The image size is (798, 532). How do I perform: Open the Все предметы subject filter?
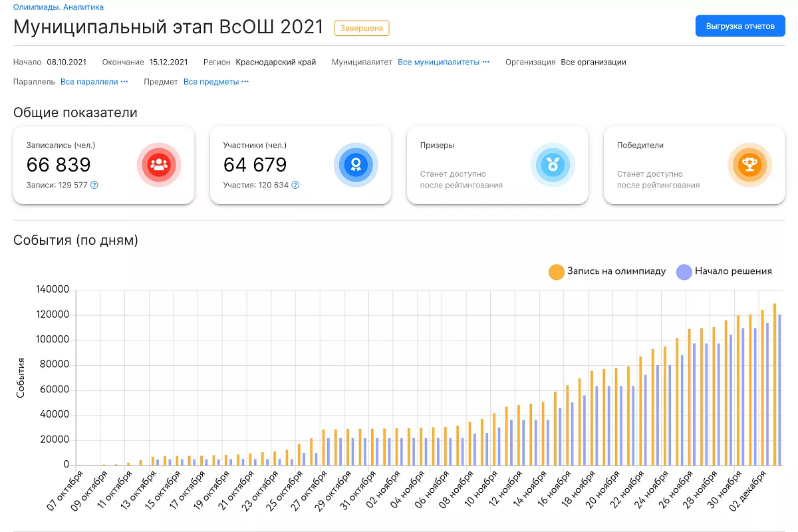(x=215, y=82)
